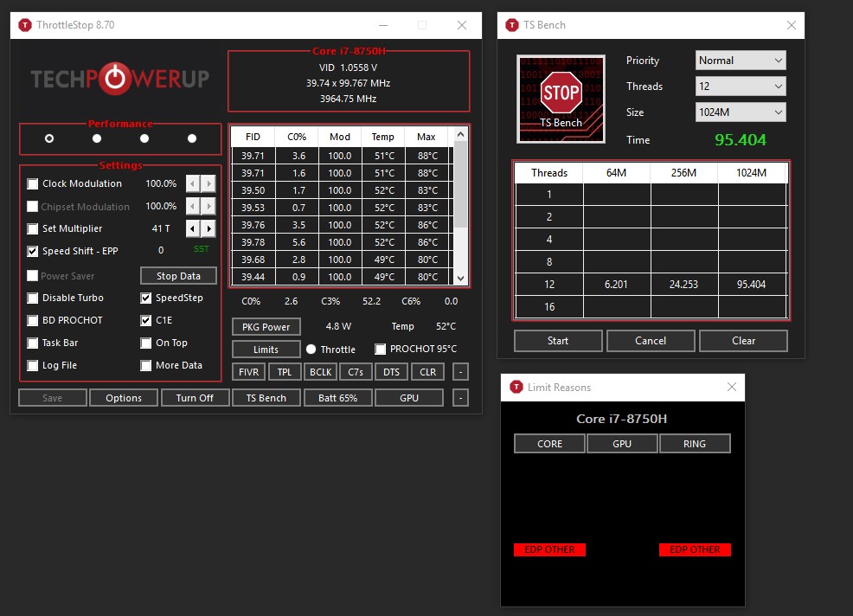Start the TS Bench benchmark
This screenshot has width=853, height=616.
558,341
